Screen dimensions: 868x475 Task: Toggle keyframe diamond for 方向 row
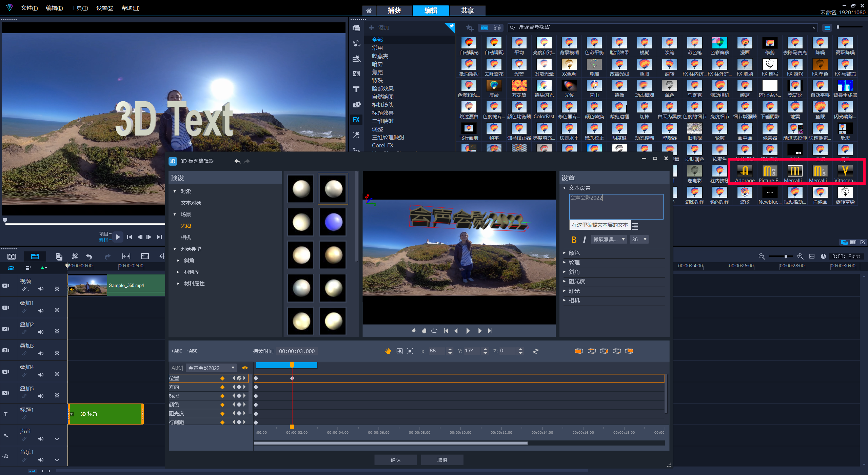[x=222, y=387]
